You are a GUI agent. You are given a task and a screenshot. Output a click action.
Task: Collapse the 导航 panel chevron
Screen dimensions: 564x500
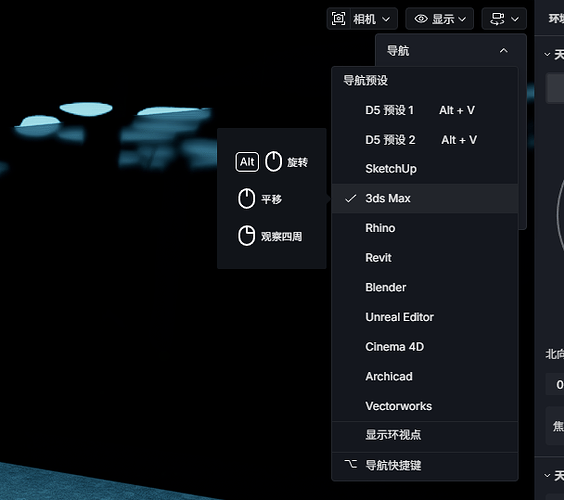click(504, 51)
